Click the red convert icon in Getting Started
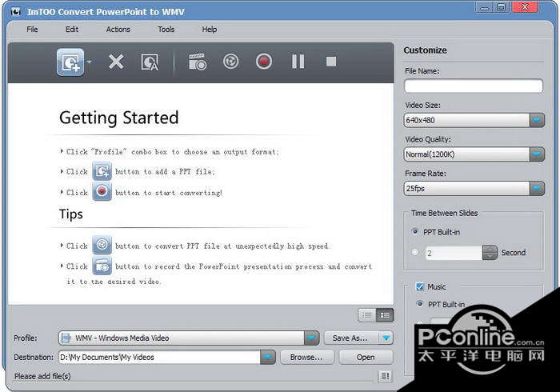The height and width of the screenshot is (392, 560). [102, 191]
